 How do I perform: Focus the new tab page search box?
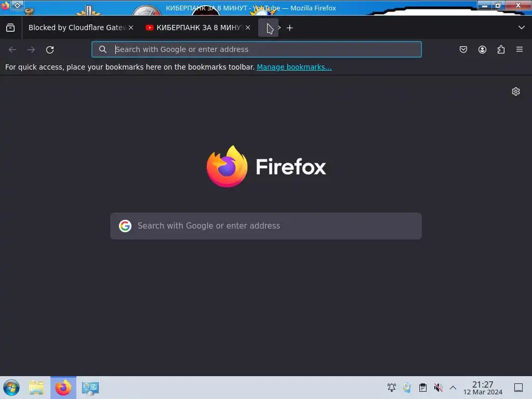pyautogui.click(x=266, y=226)
